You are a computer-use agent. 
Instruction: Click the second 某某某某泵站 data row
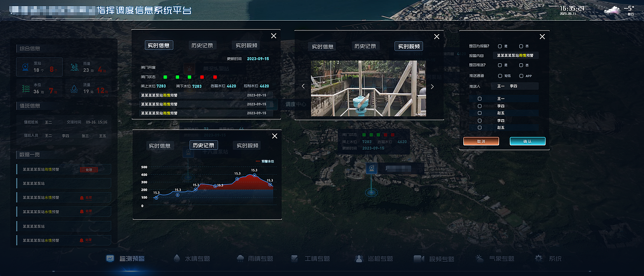[x=64, y=226]
